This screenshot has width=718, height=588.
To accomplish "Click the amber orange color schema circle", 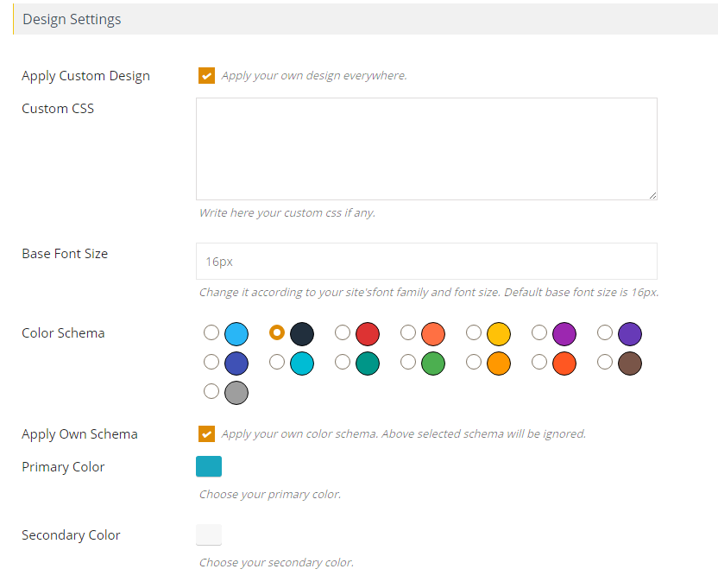I will click(x=499, y=364).
